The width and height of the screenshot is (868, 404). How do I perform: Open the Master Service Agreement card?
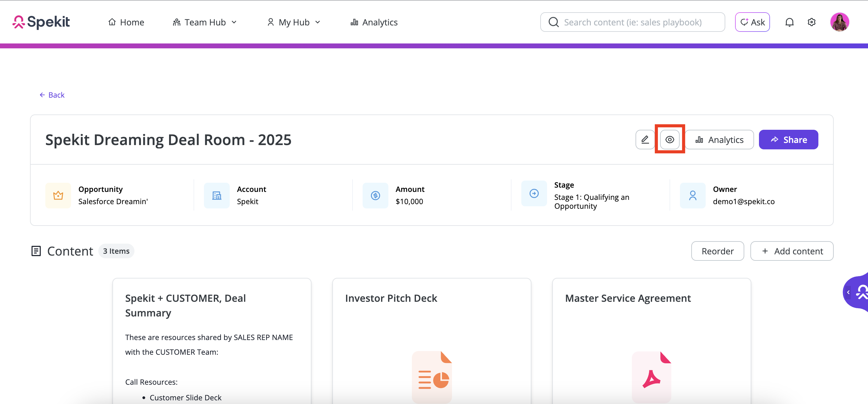(x=652, y=341)
